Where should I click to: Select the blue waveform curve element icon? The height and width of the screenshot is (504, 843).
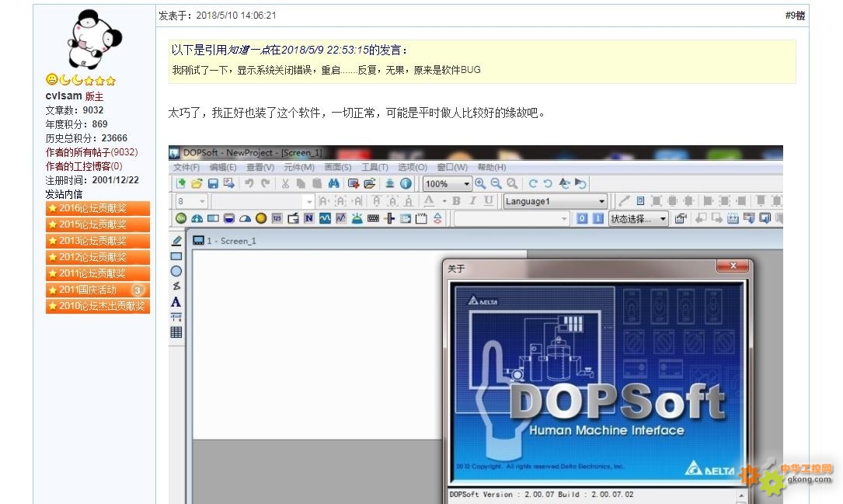[x=325, y=218]
